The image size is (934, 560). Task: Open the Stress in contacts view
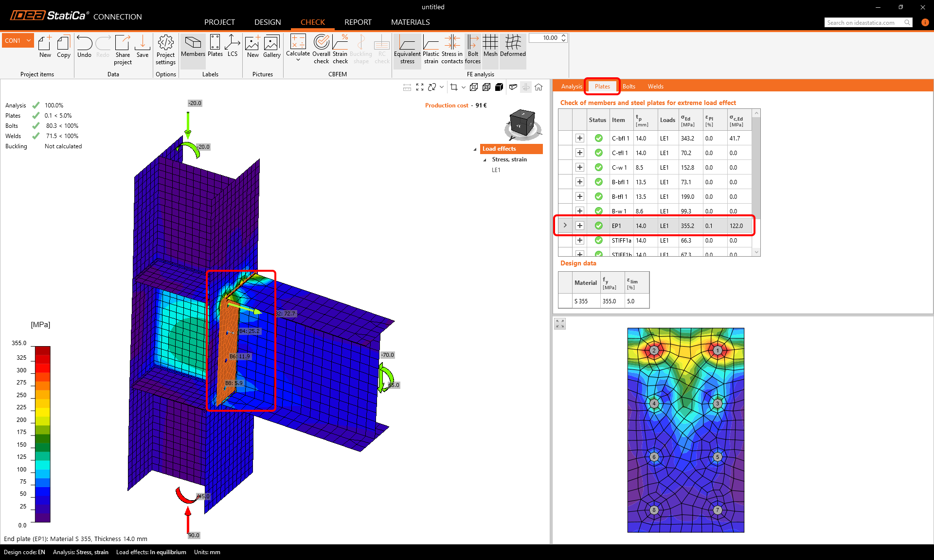pyautogui.click(x=452, y=49)
